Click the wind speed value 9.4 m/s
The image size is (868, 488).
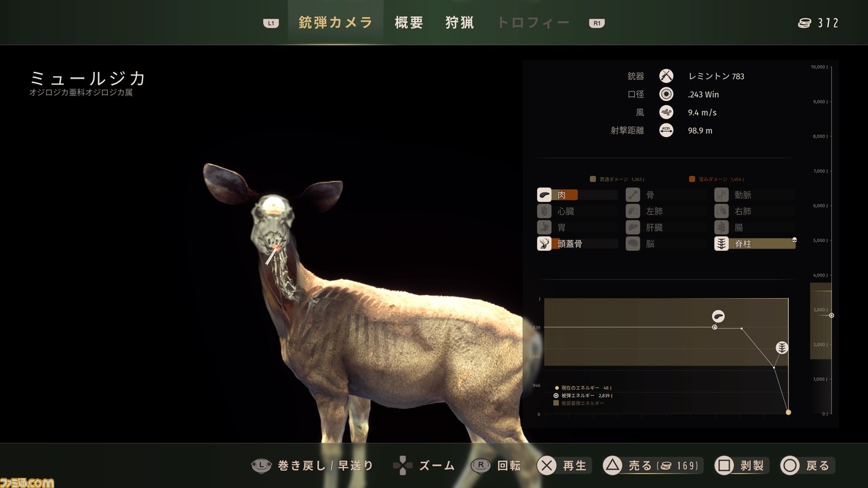click(x=701, y=113)
